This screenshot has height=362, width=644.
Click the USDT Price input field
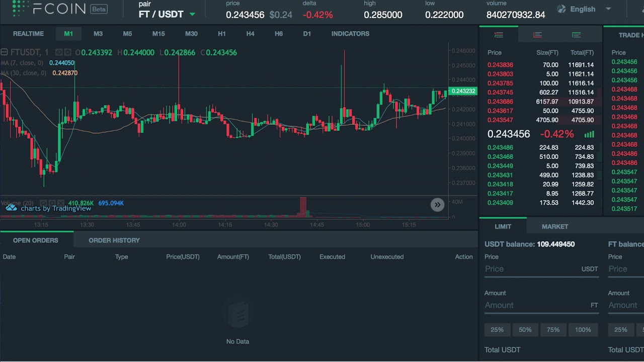[531, 269]
